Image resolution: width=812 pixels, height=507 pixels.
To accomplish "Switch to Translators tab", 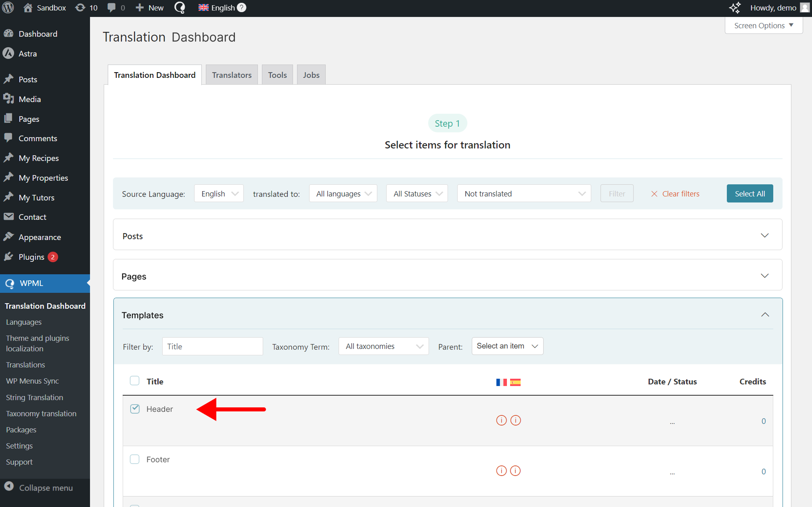I will [232, 75].
